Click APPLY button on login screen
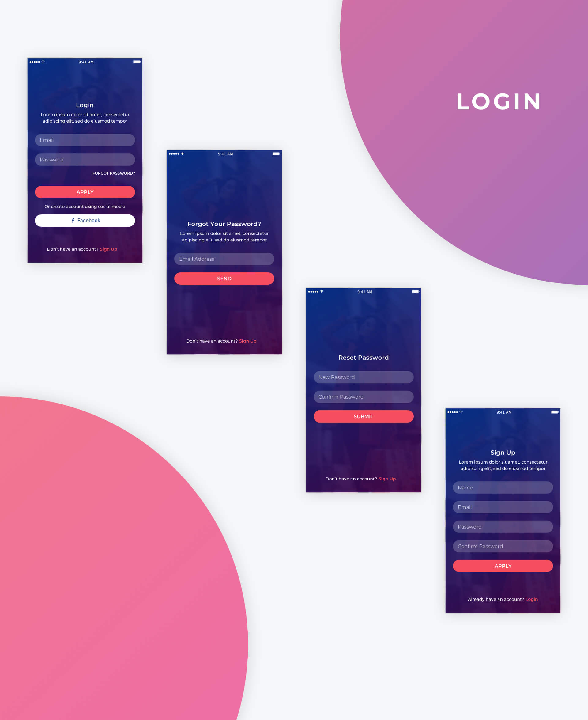 85,192
